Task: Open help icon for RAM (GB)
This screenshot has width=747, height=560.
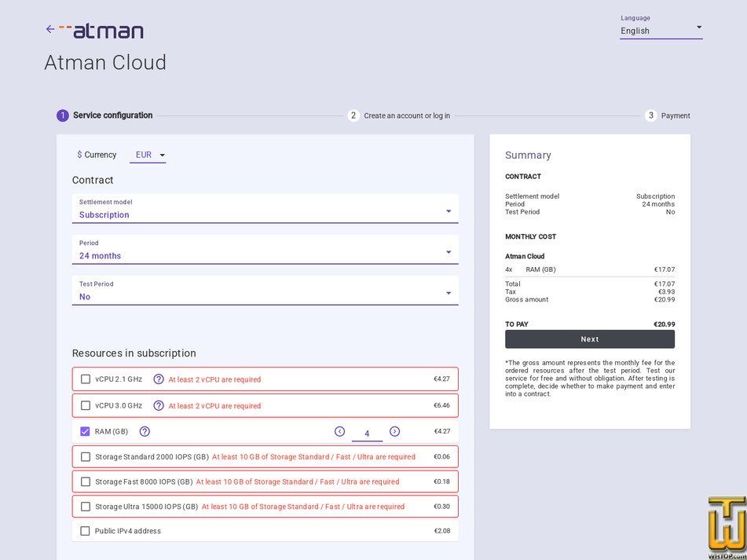Action: 145,431
